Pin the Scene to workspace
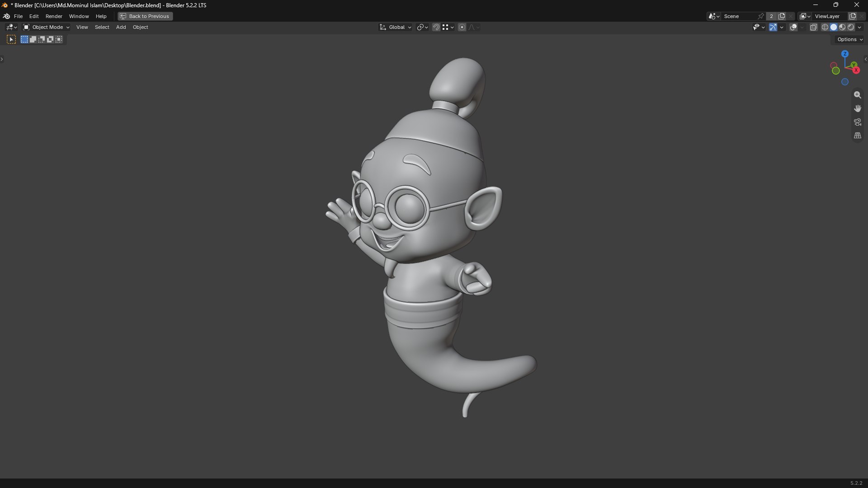The height and width of the screenshot is (488, 868). point(761,16)
